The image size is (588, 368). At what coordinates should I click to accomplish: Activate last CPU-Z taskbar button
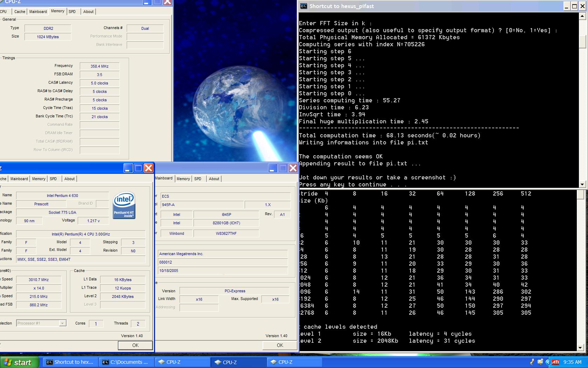tap(295, 362)
